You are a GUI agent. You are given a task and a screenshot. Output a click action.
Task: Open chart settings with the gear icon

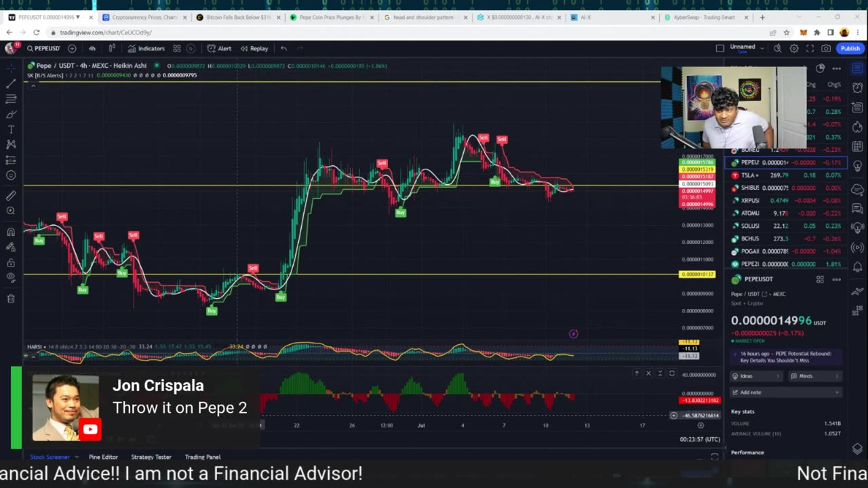(794, 48)
